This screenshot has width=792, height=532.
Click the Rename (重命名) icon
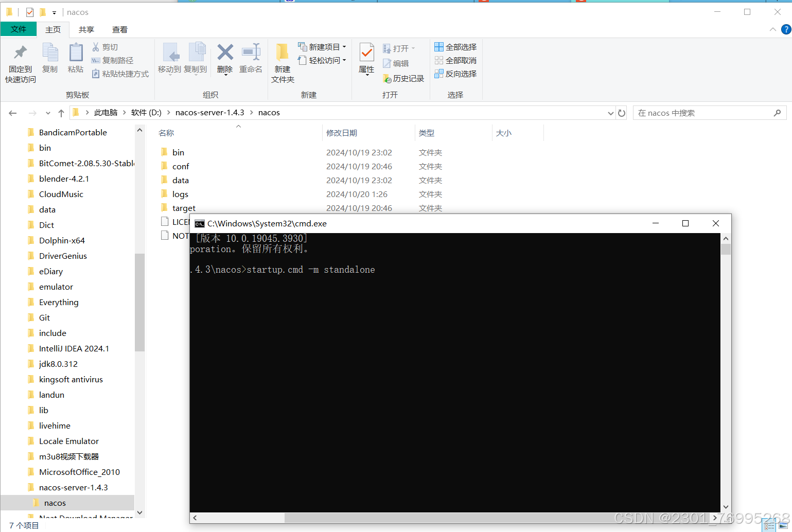tap(251, 52)
